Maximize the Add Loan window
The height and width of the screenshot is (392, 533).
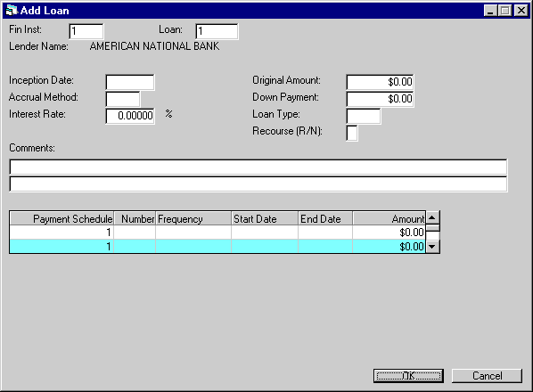pos(505,11)
